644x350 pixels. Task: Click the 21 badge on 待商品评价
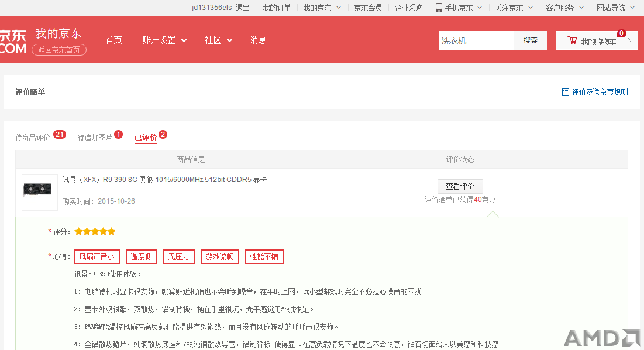(x=60, y=135)
